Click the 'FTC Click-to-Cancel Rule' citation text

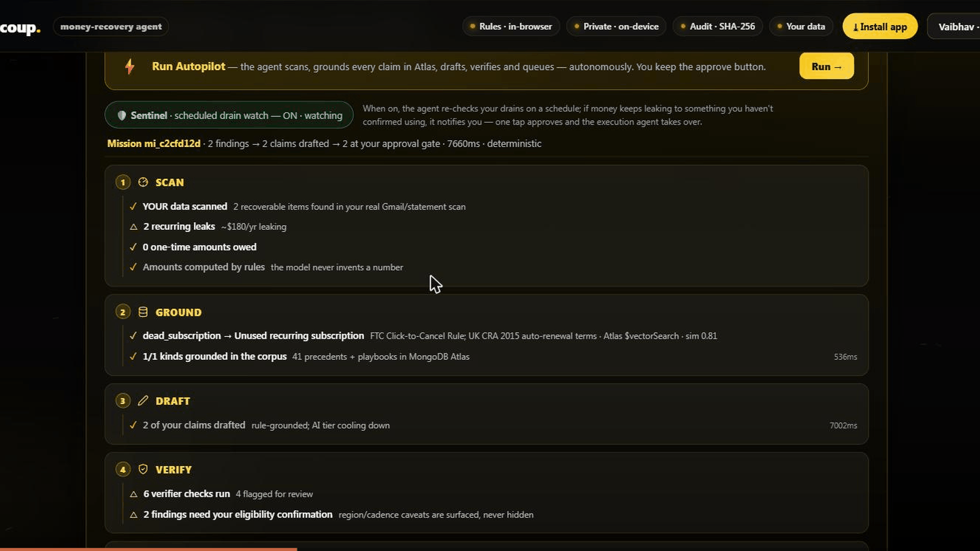coord(417,336)
